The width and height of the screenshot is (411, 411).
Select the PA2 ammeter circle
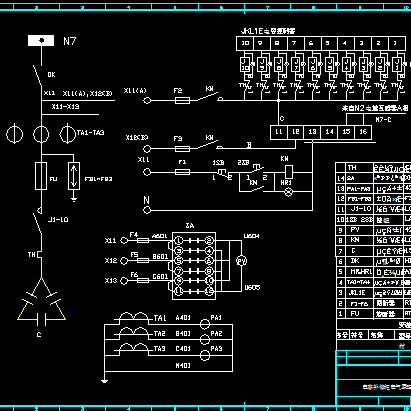[x=205, y=340]
